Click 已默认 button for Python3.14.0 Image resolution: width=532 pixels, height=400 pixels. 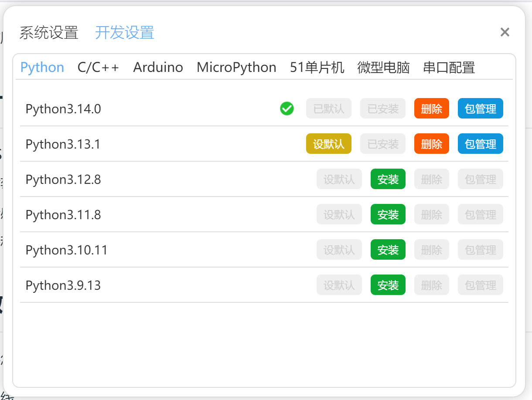[x=329, y=108]
